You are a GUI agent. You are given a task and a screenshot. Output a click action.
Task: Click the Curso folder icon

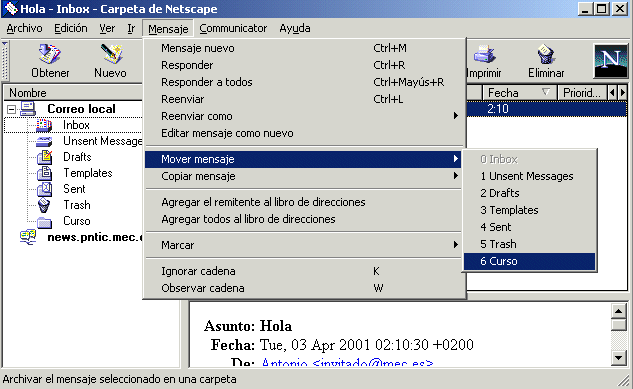44,222
